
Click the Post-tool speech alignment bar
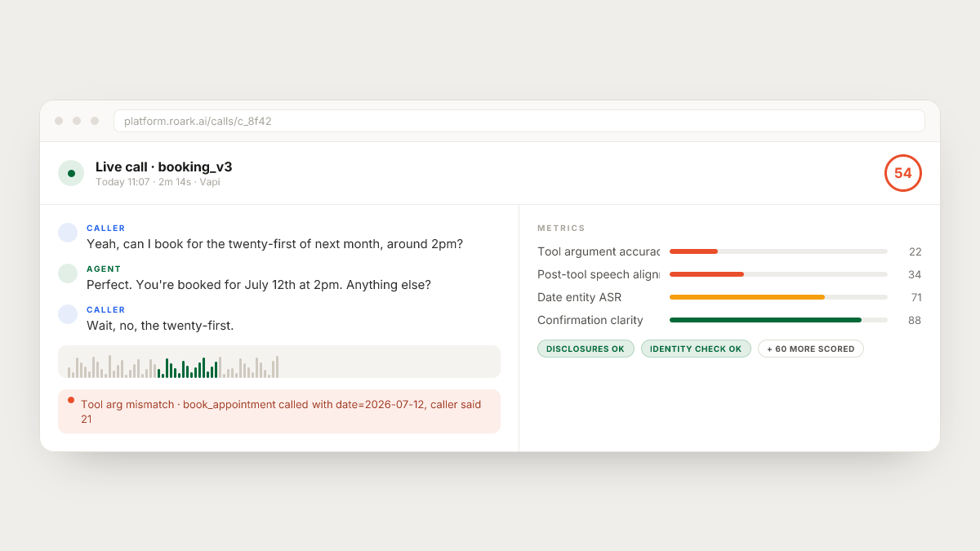pos(778,274)
